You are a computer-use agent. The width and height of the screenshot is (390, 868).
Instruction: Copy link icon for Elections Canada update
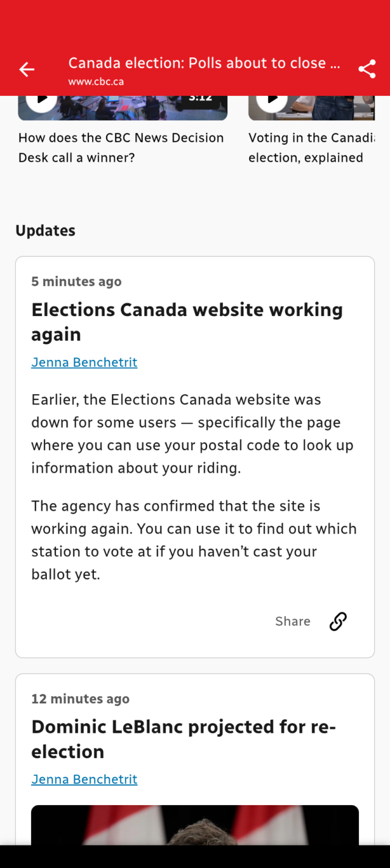click(x=338, y=621)
